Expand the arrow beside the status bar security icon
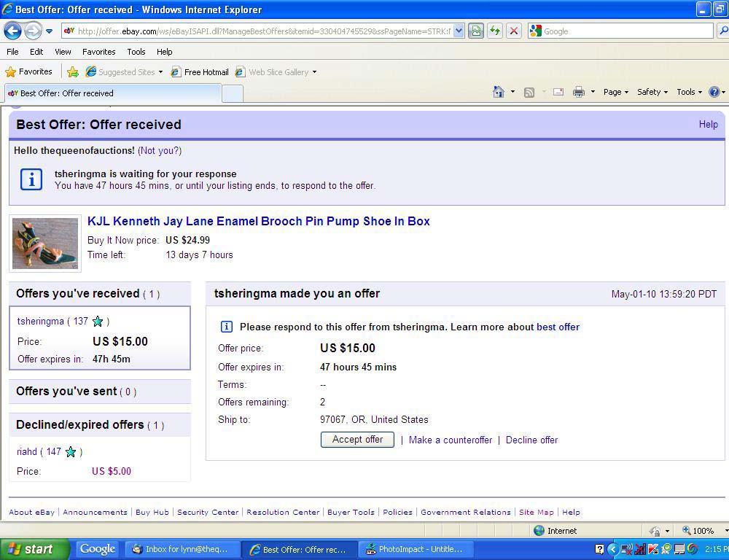729x560 pixels. (668, 531)
